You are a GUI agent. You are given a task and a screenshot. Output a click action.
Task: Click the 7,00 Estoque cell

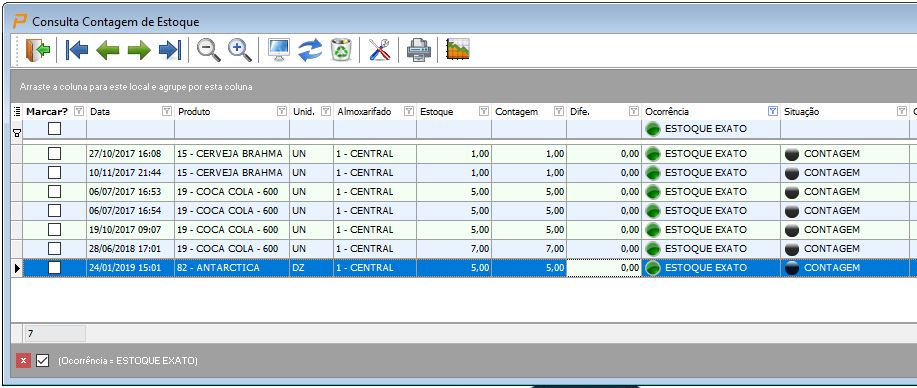pos(454,249)
